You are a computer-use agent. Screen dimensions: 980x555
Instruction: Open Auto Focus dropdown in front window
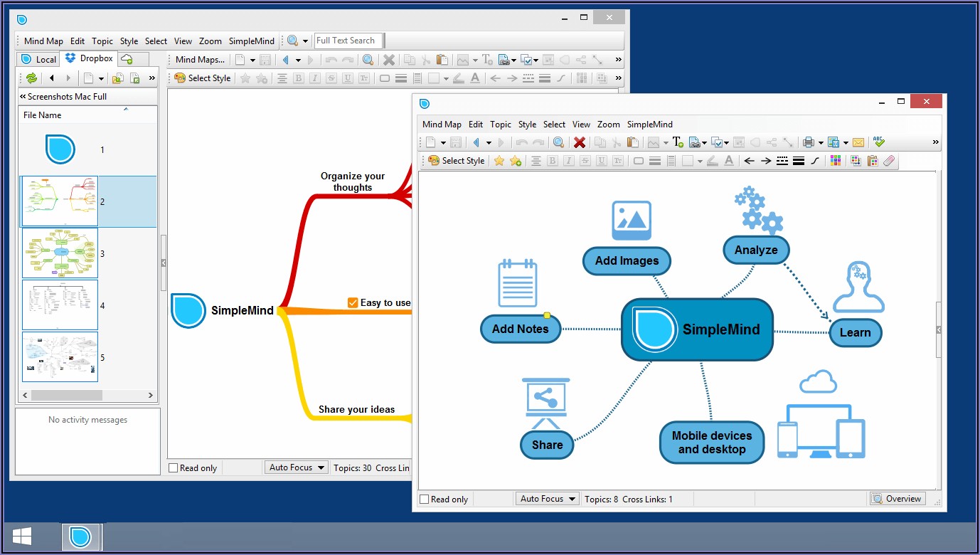point(548,499)
